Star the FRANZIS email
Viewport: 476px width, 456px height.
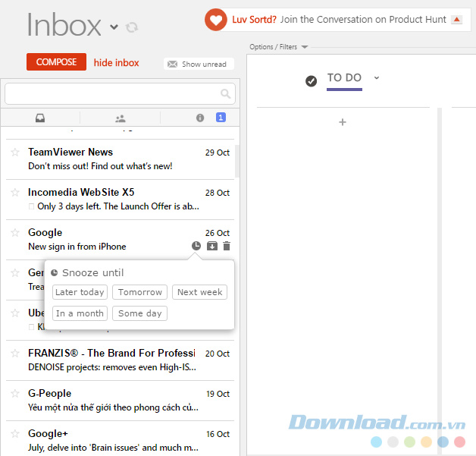(15, 354)
